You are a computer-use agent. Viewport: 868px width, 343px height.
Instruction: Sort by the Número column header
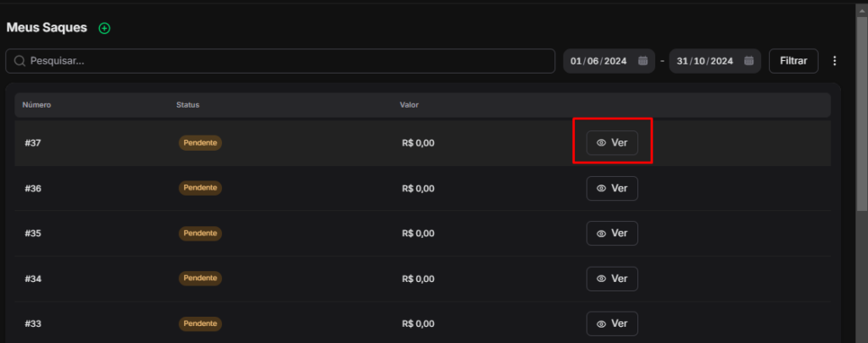[x=37, y=105]
